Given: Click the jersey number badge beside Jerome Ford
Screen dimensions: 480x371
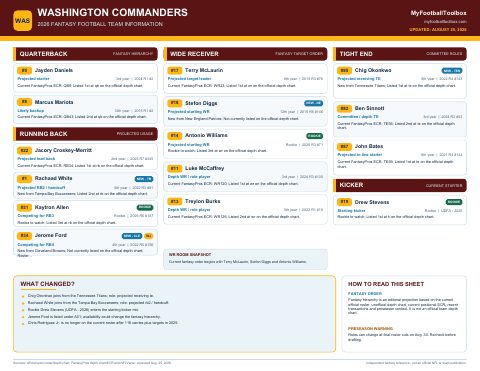Looking at the screenshot, I should (24, 236).
